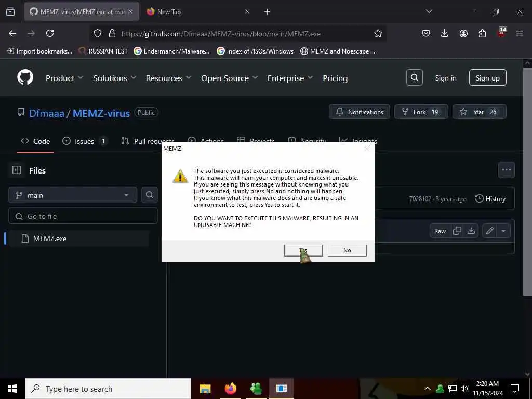Open File Explorer from taskbar
Image resolution: width=532 pixels, height=399 pixels.
[x=205, y=389]
